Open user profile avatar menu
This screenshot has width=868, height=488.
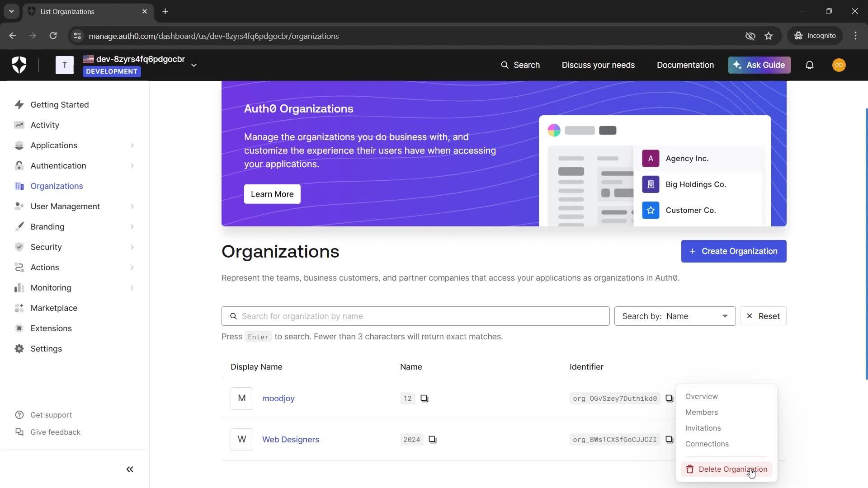point(839,65)
